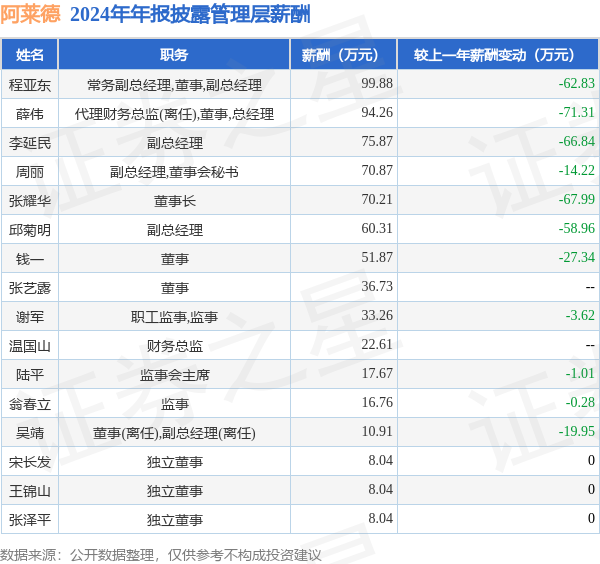Click the 代理财务总监(离任),董事,总经理 position cell
The image size is (600, 564).
pyautogui.click(x=174, y=114)
